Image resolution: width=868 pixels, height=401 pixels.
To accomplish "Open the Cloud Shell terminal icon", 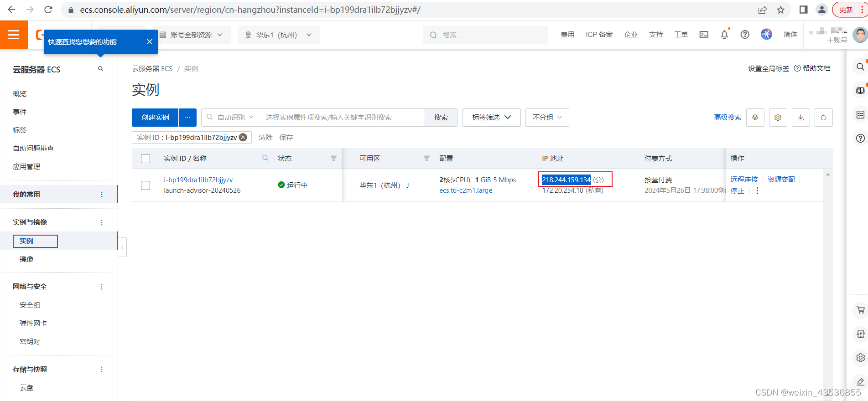I will 704,35.
